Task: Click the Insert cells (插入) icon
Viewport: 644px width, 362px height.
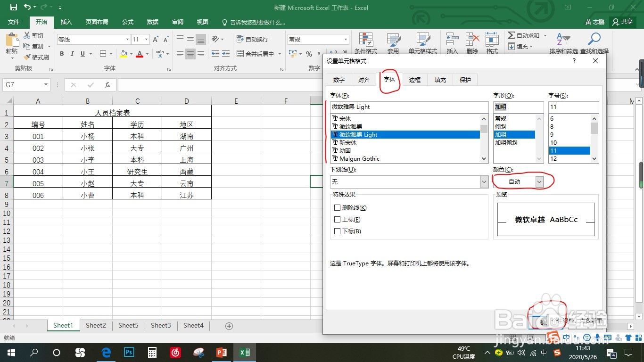Action: [452, 44]
